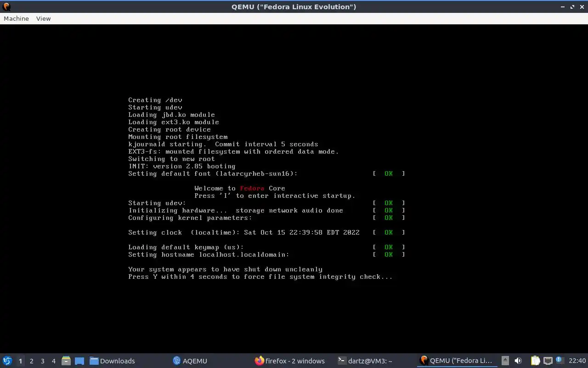Click the 'Loading ext3.ko module' line

pos(174,122)
